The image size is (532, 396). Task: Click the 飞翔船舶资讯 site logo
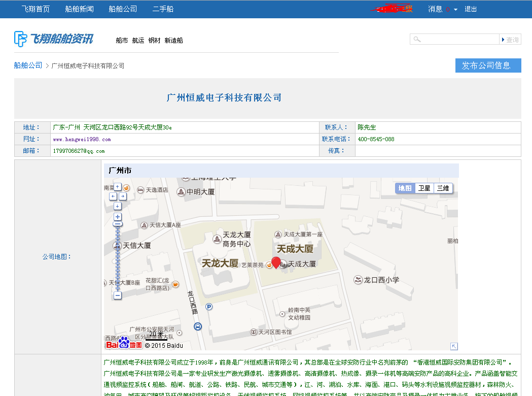[54, 39]
